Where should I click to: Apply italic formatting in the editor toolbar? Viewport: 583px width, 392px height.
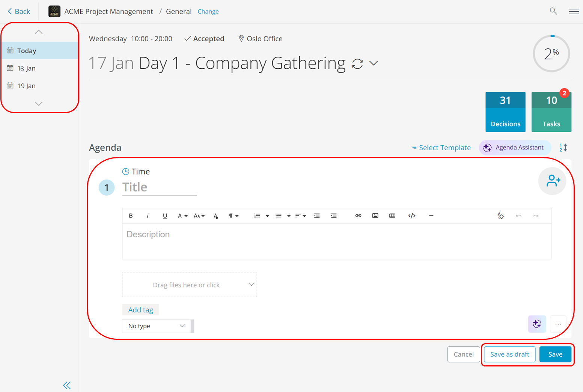[x=148, y=216]
